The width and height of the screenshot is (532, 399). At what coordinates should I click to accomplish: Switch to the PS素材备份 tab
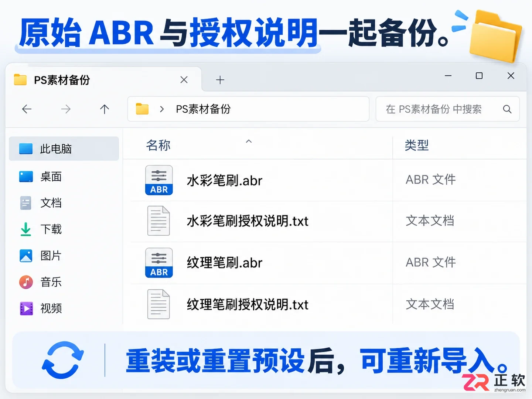104,80
